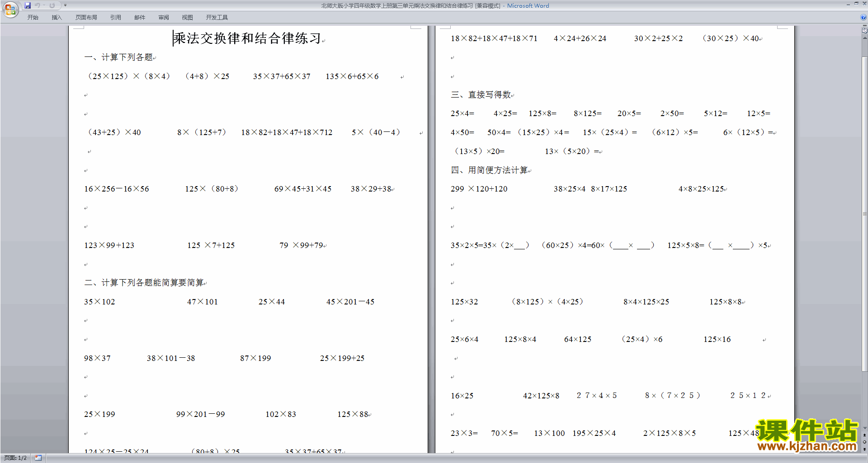
Task: Switch to the 页面布局 tab
Action: click(86, 18)
